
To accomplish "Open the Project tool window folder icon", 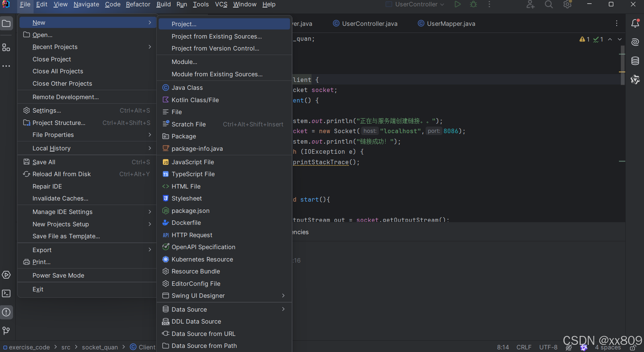I will click(x=6, y=24).
